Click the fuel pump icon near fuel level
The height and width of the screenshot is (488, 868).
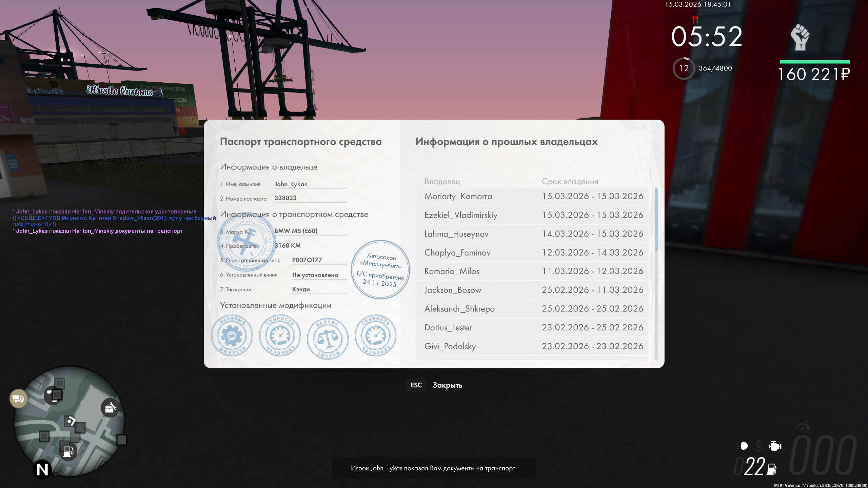772,469
